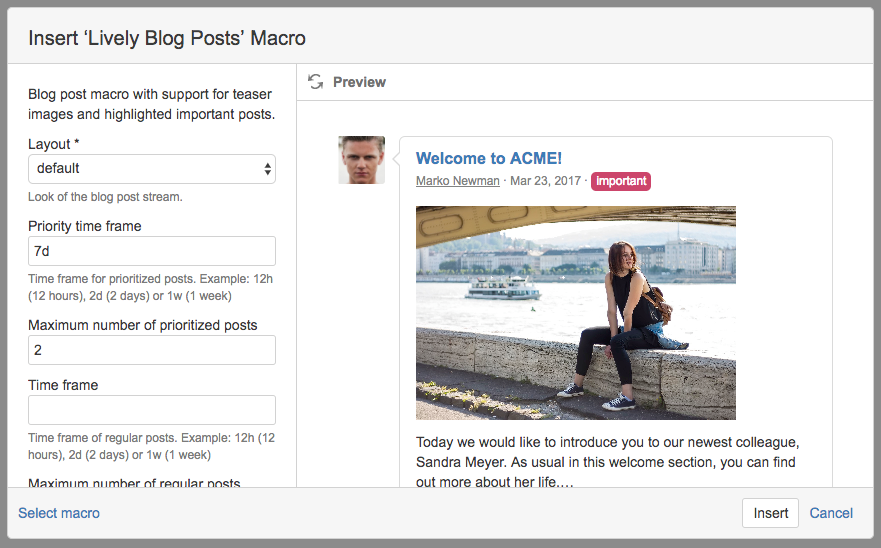
Task: Click the Maximum number of regular posts label
Action: 134,483
